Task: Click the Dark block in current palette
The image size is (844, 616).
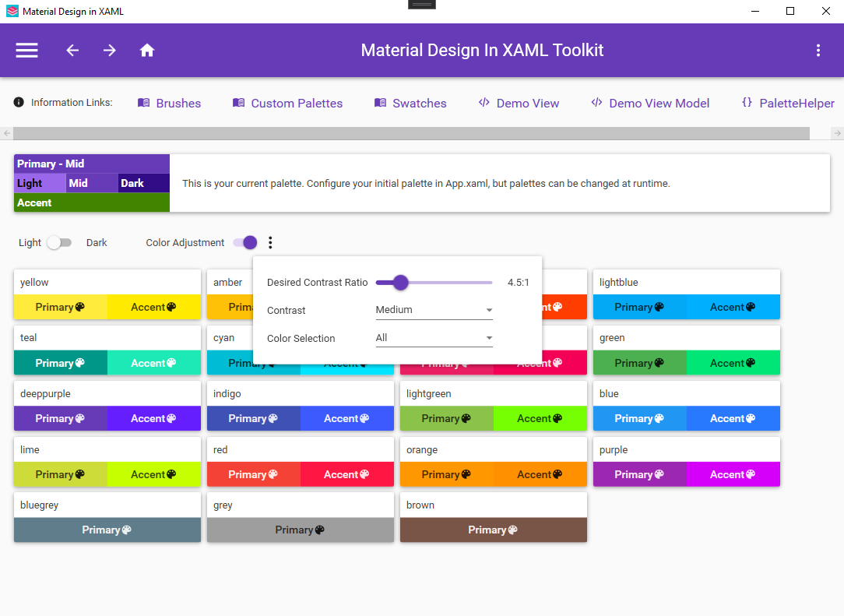Action: coord(144,183)
